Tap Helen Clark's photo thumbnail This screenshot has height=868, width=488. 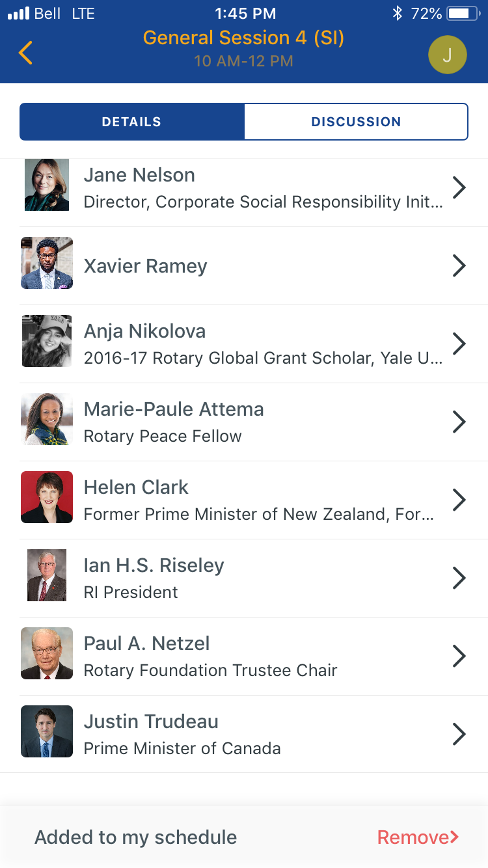click(47, 497)
